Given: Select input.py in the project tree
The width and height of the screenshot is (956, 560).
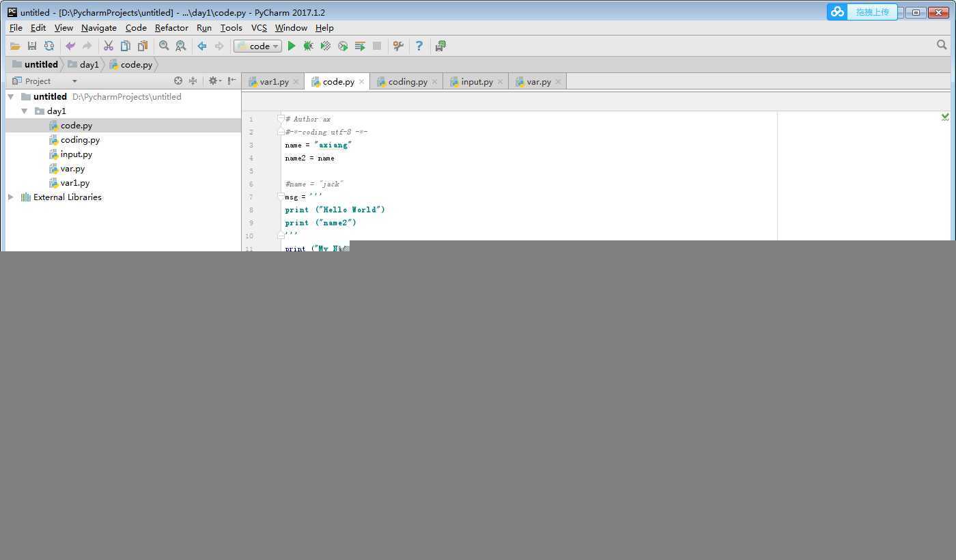Looking at the screenshot, I should click(76, 154).
